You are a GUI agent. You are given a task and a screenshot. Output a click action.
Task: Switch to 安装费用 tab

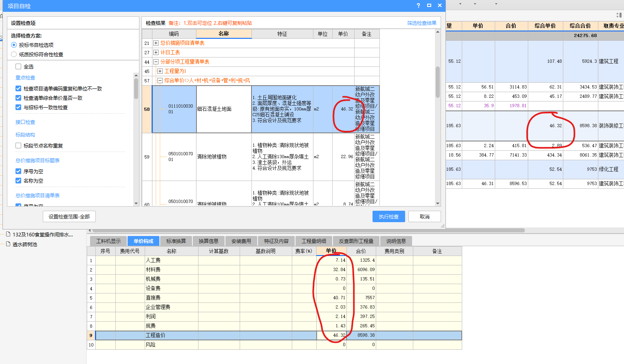point(241,241)
